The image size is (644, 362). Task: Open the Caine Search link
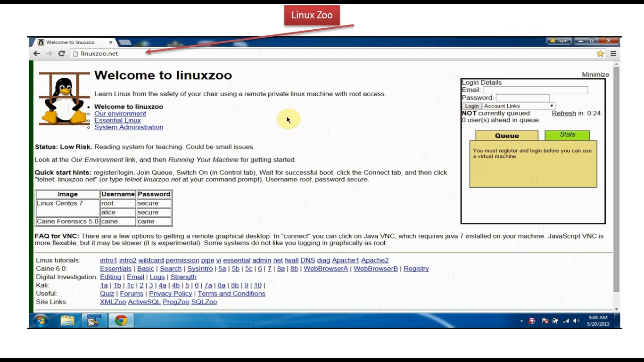click(171, 269)
